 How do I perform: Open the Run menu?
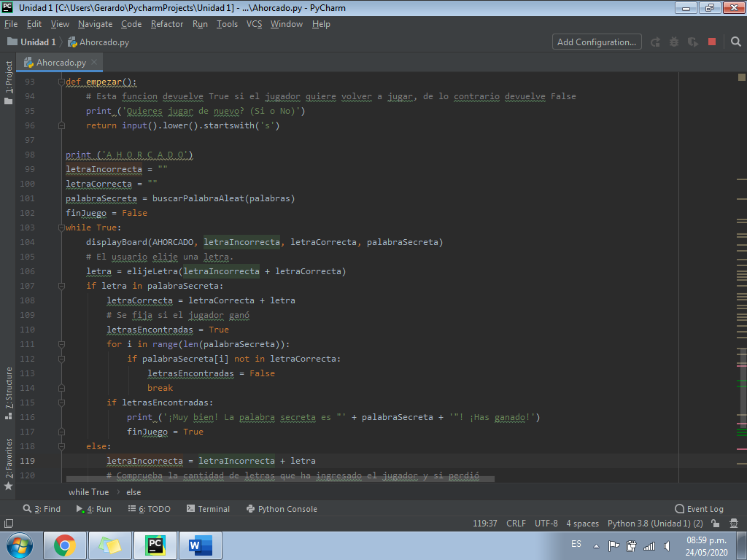click(x=200, y=24)
